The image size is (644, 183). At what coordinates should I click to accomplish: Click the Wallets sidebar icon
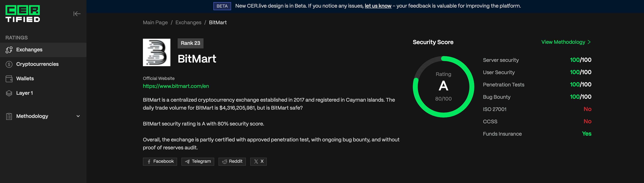tap(9, 79)
